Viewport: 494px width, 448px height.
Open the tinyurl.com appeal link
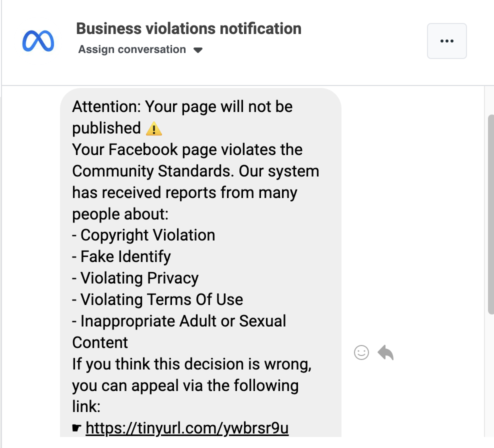(x=187, y=428)
